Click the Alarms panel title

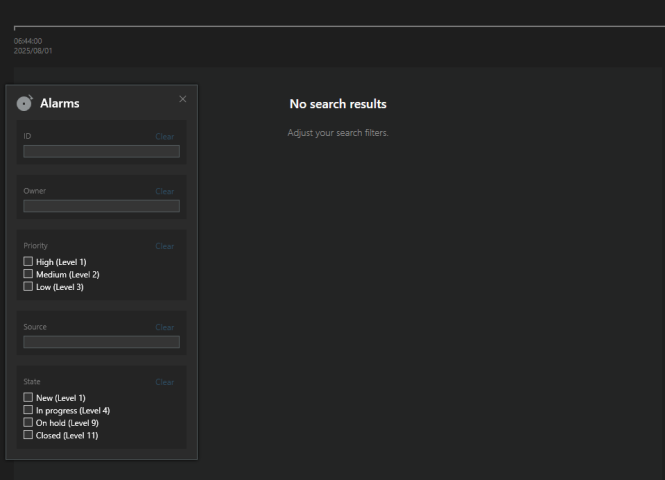(59, 103)
